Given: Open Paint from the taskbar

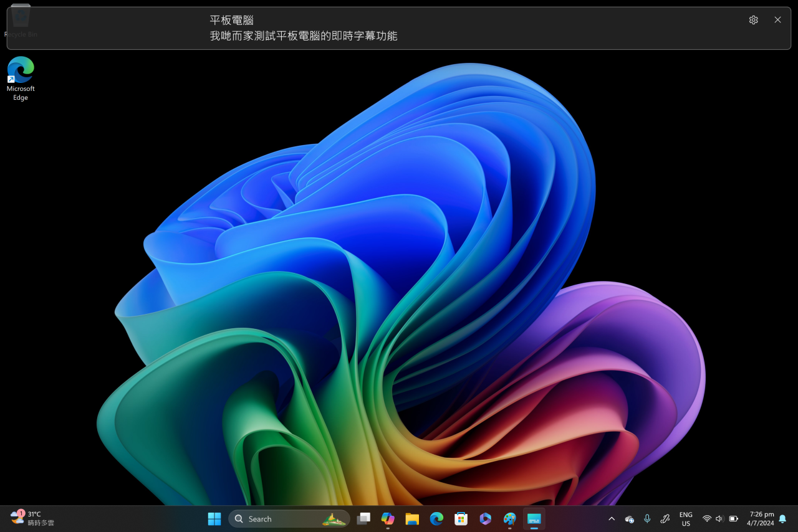Looking at the screenshot, I should [509, 518].
